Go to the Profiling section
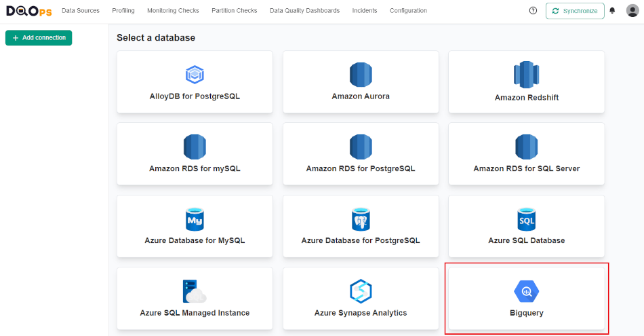 [x=123, y=11]
